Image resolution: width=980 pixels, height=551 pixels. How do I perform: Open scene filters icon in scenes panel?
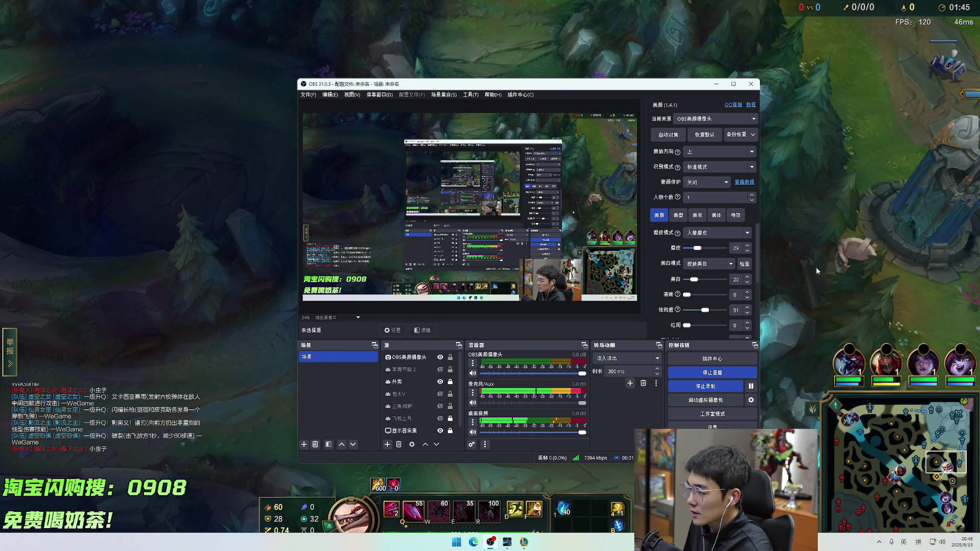pos(329,444)
